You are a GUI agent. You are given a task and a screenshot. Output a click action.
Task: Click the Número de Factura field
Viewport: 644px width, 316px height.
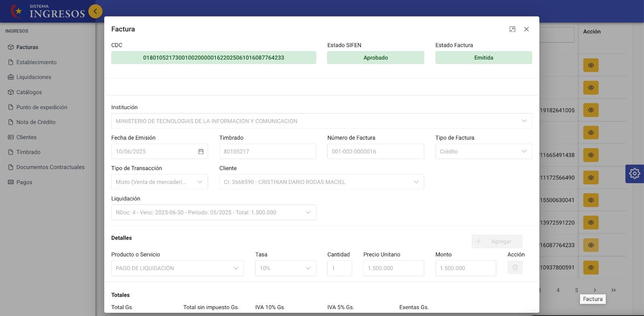click(x=375, y=152)
